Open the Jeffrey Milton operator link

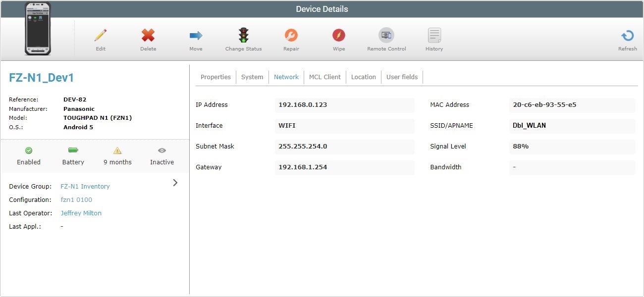(x=81, y=213)
